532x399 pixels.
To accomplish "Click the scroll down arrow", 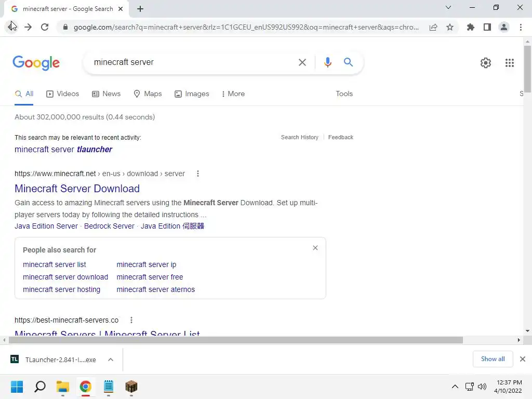I will pyautogui.click(x=527, y=331).
